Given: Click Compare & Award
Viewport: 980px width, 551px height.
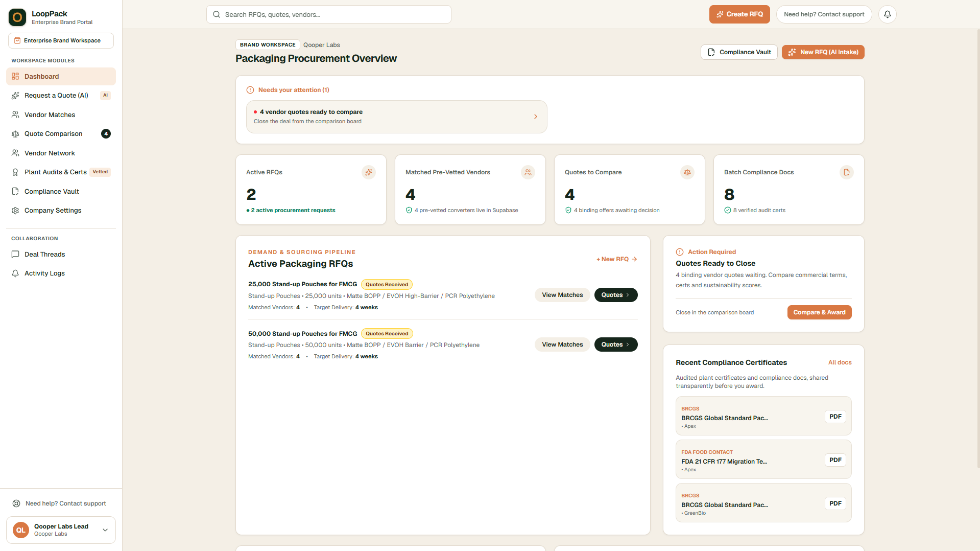Looking at the screenshot, I should [x=819, y=312].
